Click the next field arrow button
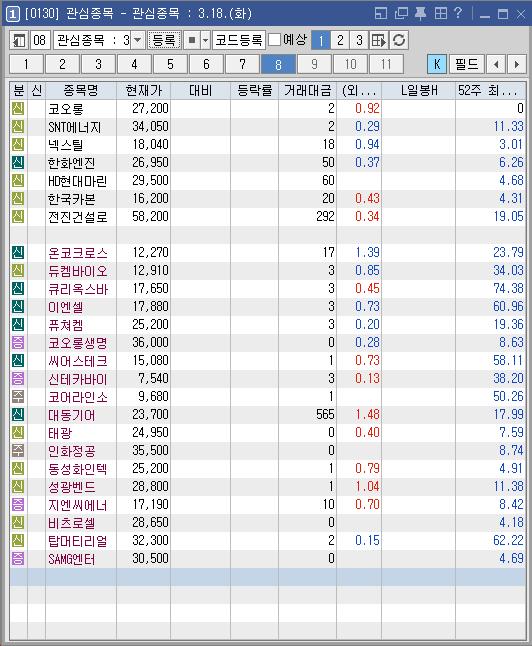This screenshot has width=532, height=646. 517,64
